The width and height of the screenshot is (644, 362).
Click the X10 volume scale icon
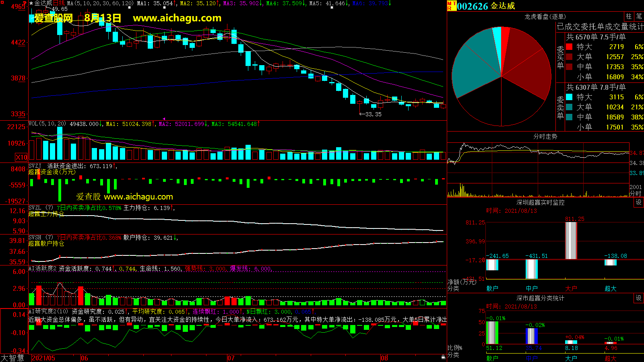pyautogui.click(x=21, y=157)
